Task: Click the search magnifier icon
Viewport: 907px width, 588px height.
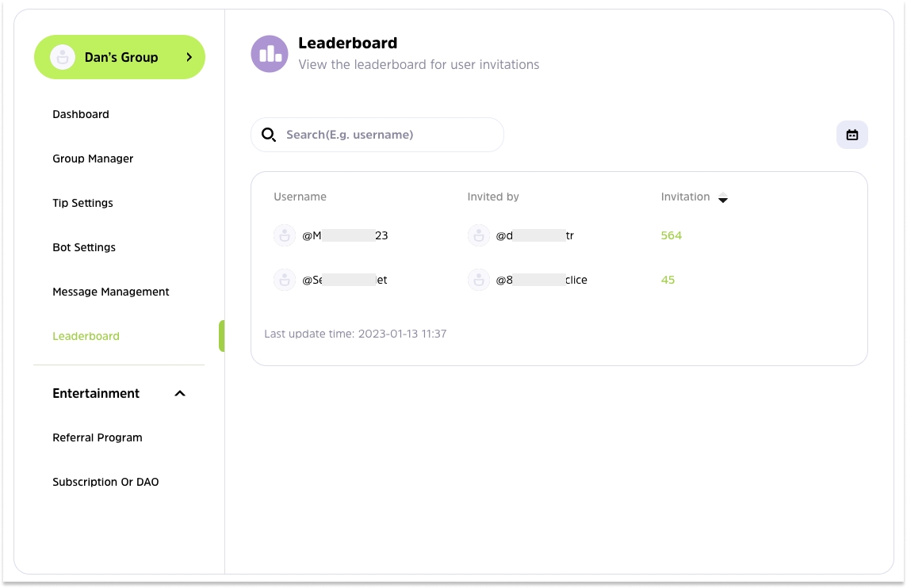Action: tap(269, 135)
